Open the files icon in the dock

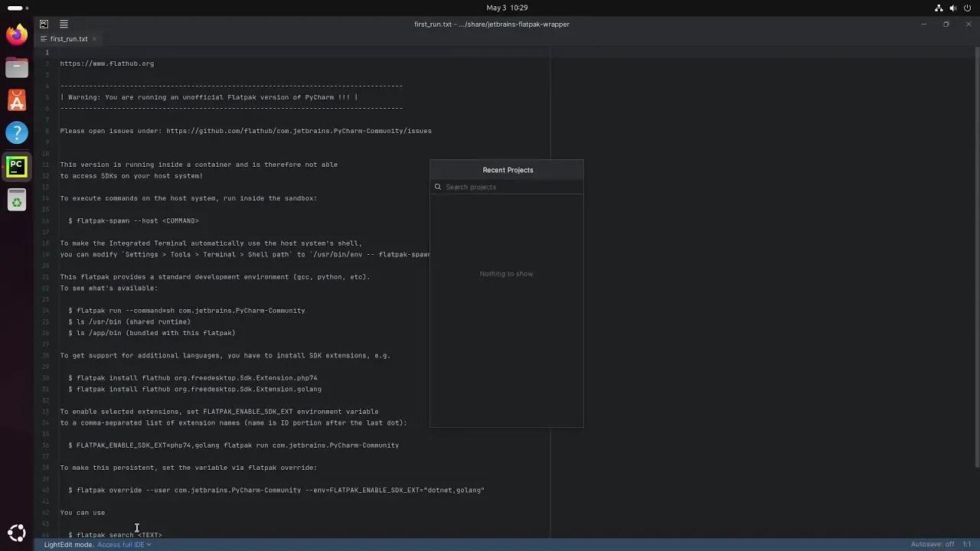(x=16, y=67)
